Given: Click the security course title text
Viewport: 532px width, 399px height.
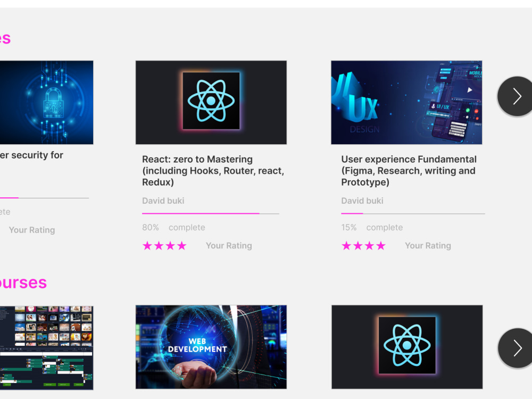Looking at the screenshot, I should coord(31,155).
